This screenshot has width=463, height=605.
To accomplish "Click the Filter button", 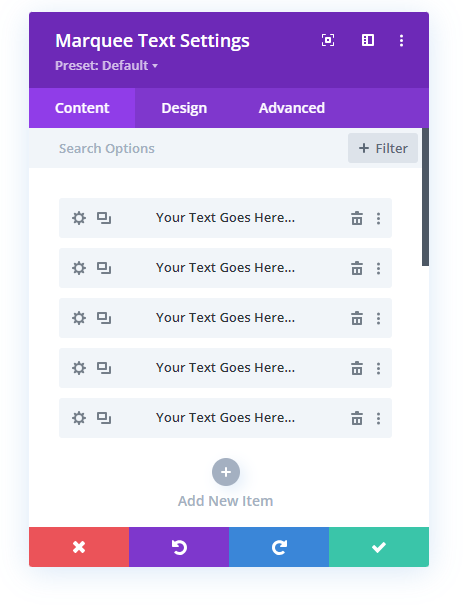I will pos(383,148).
